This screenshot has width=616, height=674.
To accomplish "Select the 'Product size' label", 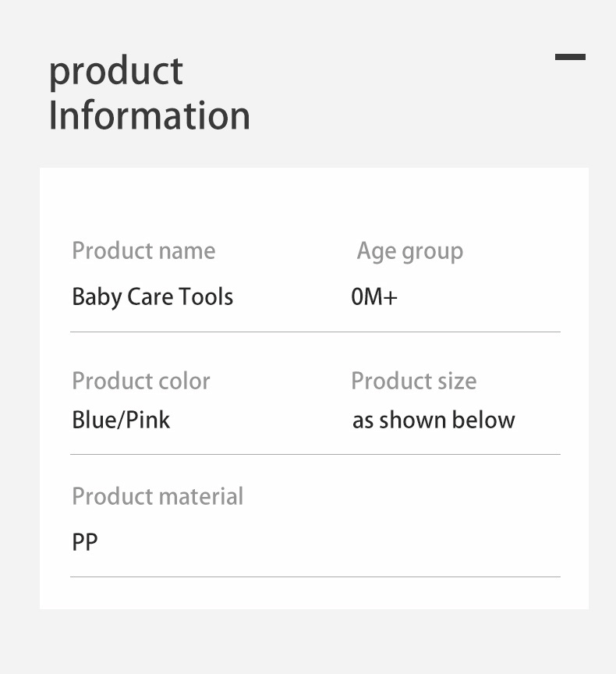I will point(413,381).
